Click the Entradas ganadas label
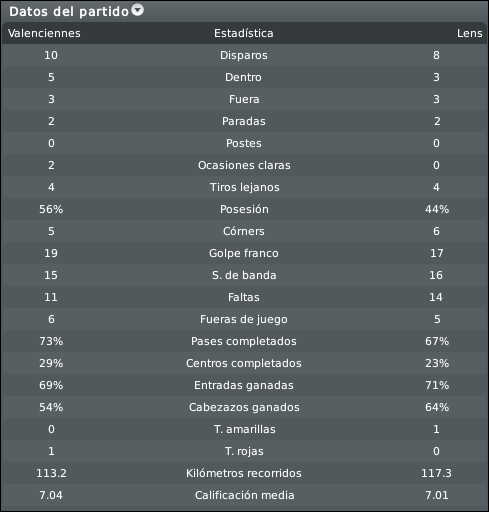 tap(244, 385)
